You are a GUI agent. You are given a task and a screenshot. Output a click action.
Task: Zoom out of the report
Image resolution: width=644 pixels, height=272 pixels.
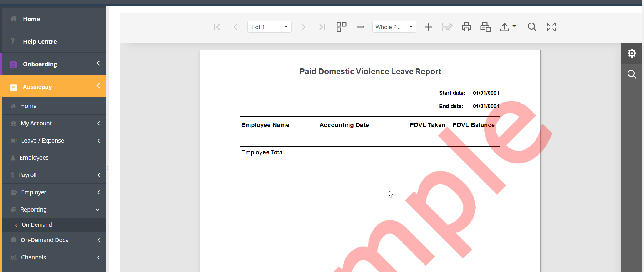360,27
